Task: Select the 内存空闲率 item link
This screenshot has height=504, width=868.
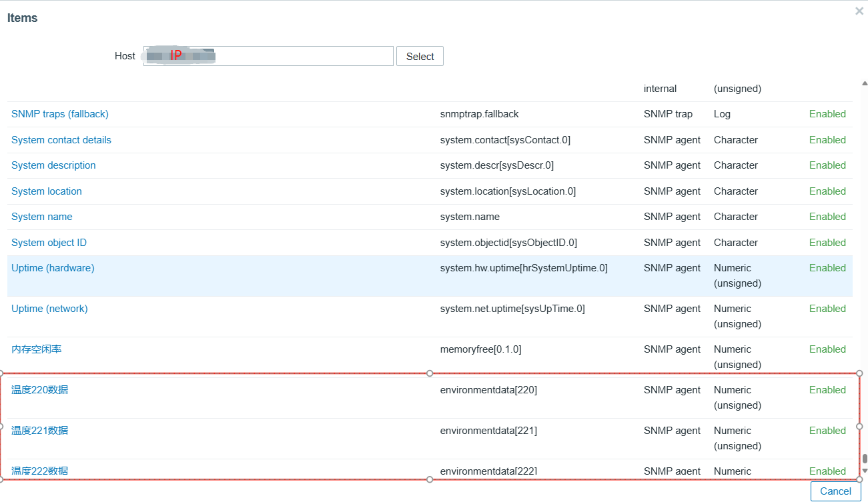Action: tap(37, 349)
